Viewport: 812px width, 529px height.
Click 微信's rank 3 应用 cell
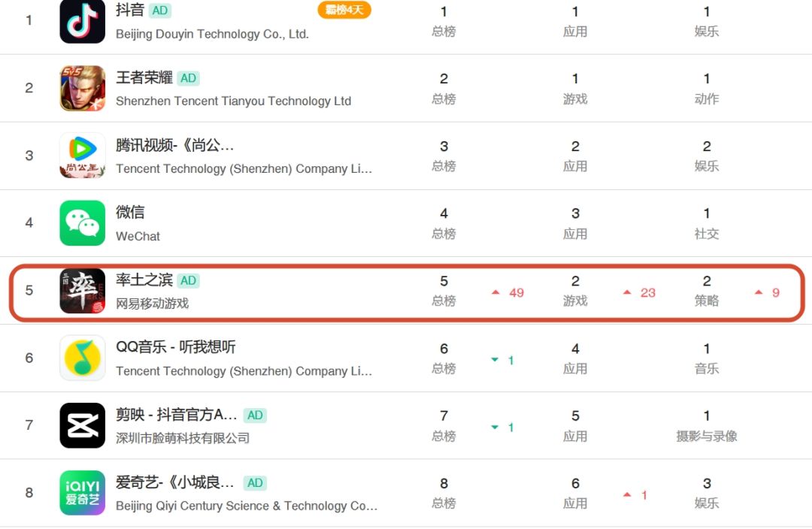click(x=575, y=223)
